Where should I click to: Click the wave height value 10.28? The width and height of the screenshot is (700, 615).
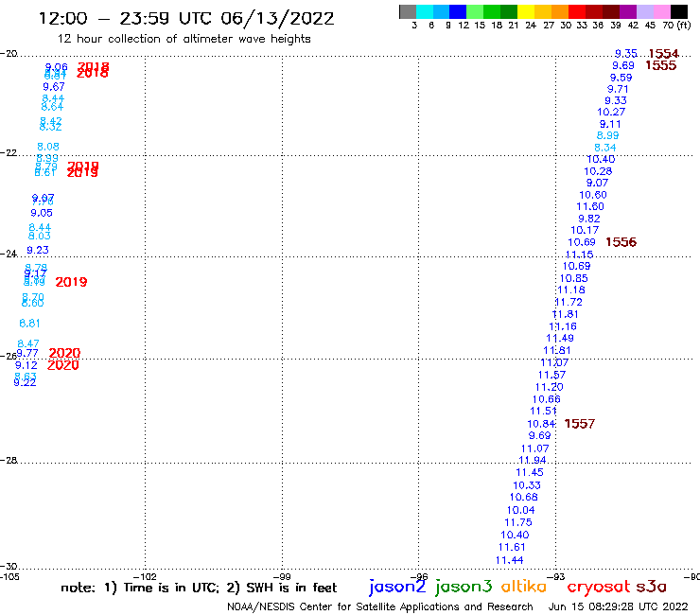598,171
